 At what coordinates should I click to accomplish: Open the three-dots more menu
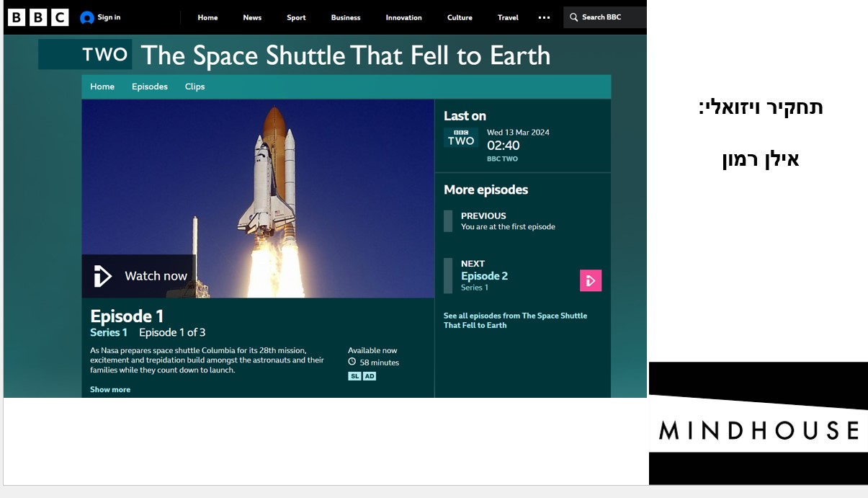[x=544, y=18]
